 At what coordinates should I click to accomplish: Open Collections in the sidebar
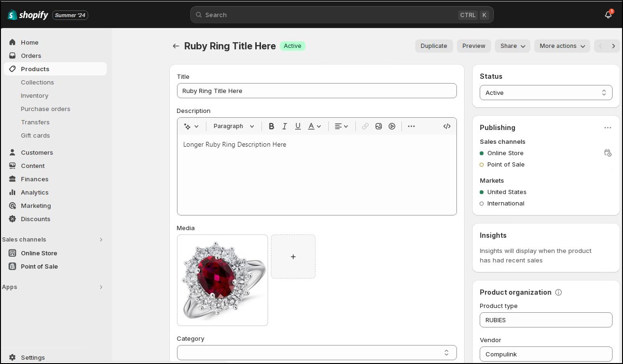point(37,82)
